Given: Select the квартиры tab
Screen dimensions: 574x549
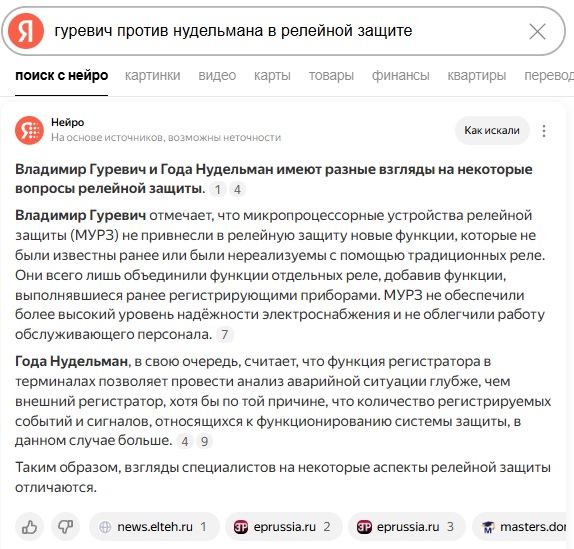Looking at the screenshot, I should (477, 75).
